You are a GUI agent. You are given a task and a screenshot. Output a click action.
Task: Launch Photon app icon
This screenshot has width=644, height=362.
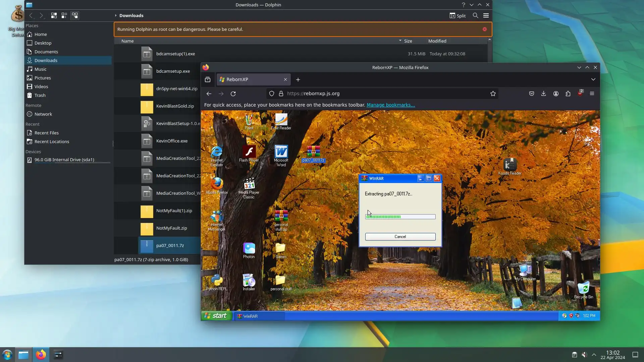click(x=249, y=249)
